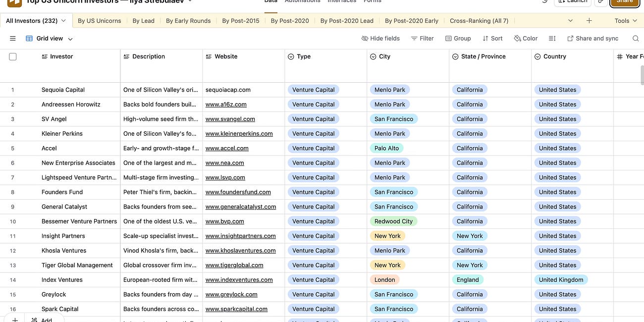Expand the All Investors (232) table menu
Viewport: 644px width, 322px height.
(x=63, y=21)
